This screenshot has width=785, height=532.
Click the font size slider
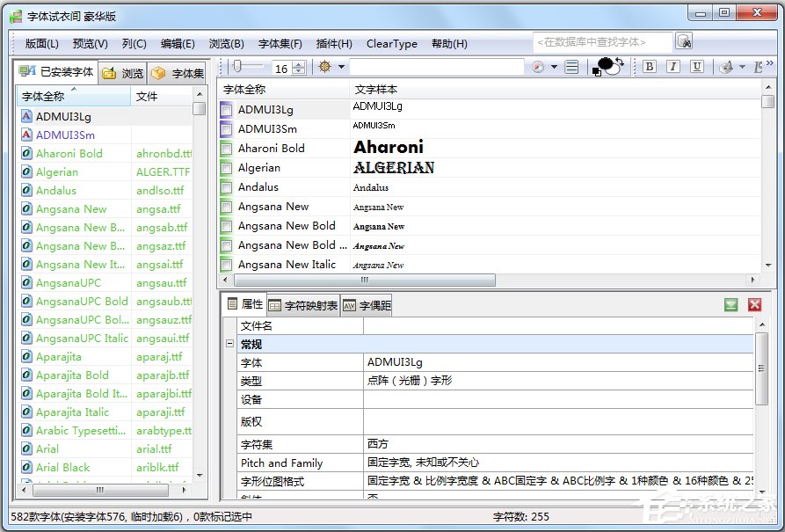[x=251, y=67]
